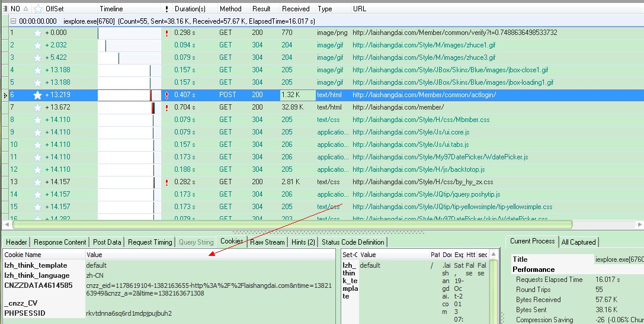Star the ui.tabs.js request row
This screenshot has width=644, height=324.
pyautogui.click(x=38, y=145)
